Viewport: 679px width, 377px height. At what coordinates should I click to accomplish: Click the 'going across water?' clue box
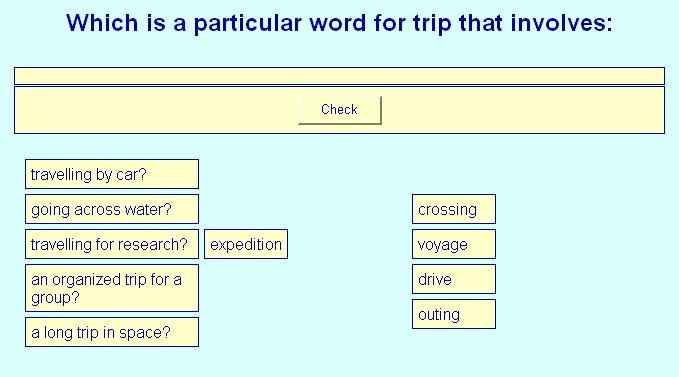click(112, 209)
